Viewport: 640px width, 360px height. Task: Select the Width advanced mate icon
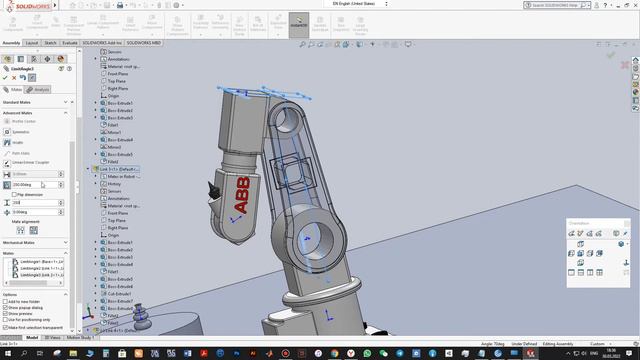tap(7, 142)
